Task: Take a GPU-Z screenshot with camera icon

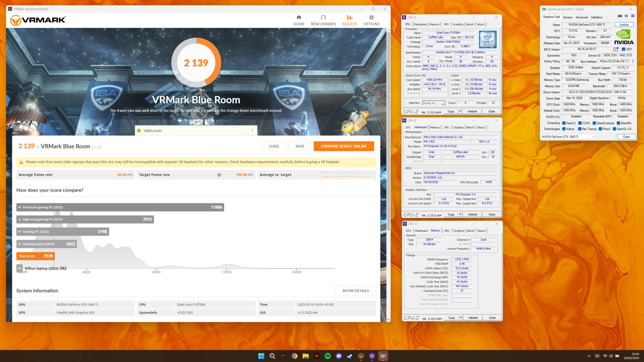Action: 620,16
